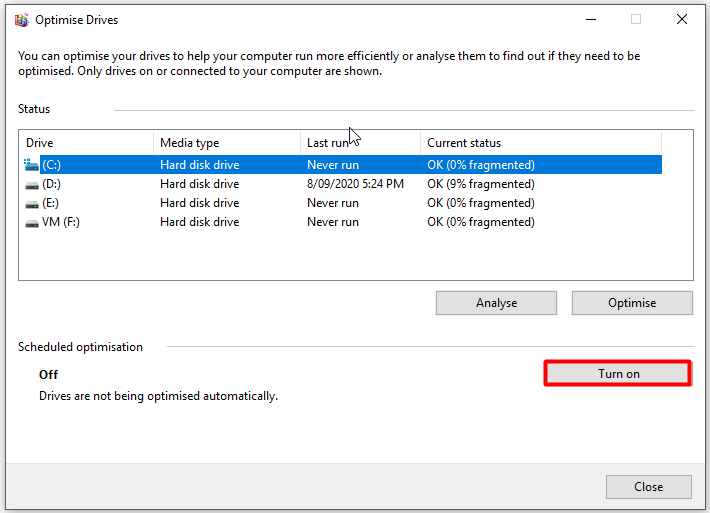Select the E: drive icon

tap(32, 204)
